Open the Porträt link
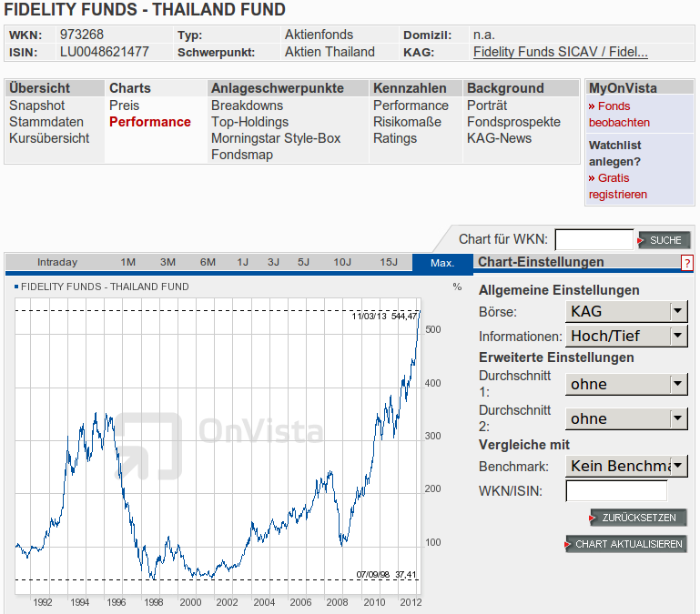 coord(487,106)
